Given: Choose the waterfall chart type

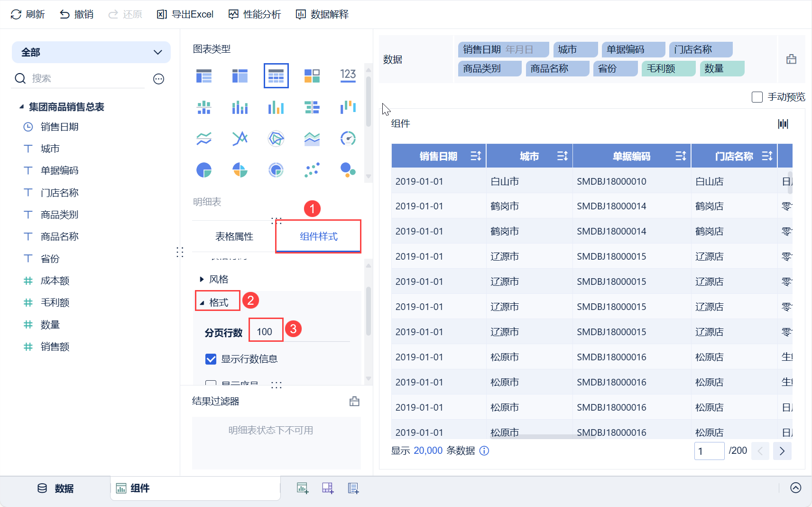Looking at the screenshot, I should pyautogui.click(x=348, y=107).
